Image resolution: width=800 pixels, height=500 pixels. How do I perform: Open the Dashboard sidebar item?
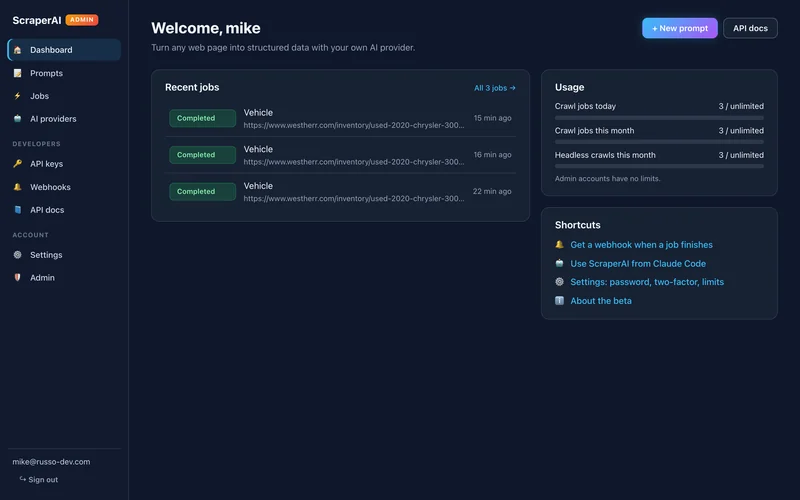point(64,50)
